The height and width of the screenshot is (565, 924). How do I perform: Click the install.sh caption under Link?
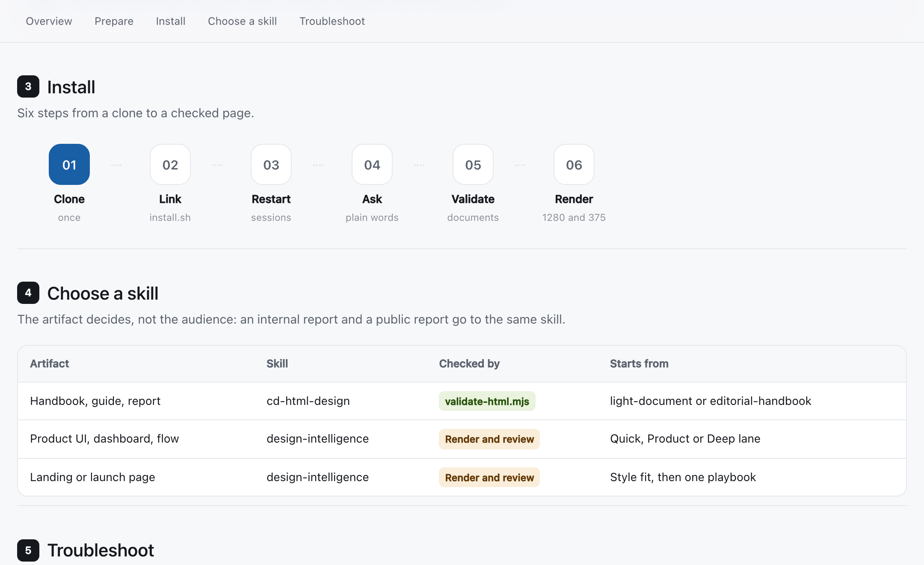(x=170, y=217)
